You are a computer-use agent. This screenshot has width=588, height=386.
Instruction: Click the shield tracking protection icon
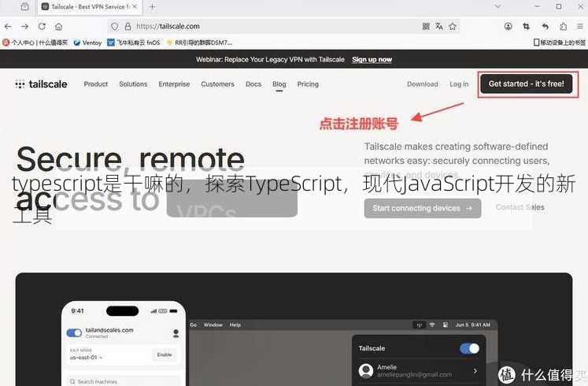115,26
